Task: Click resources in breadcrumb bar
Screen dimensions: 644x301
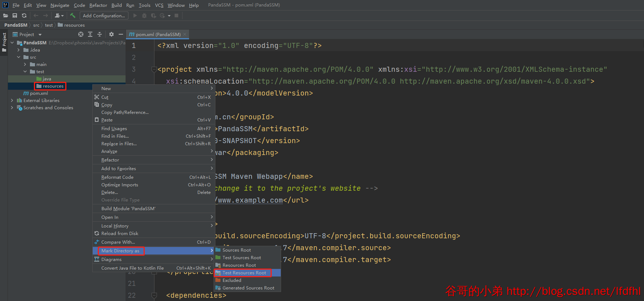Action: coord(71,25)
